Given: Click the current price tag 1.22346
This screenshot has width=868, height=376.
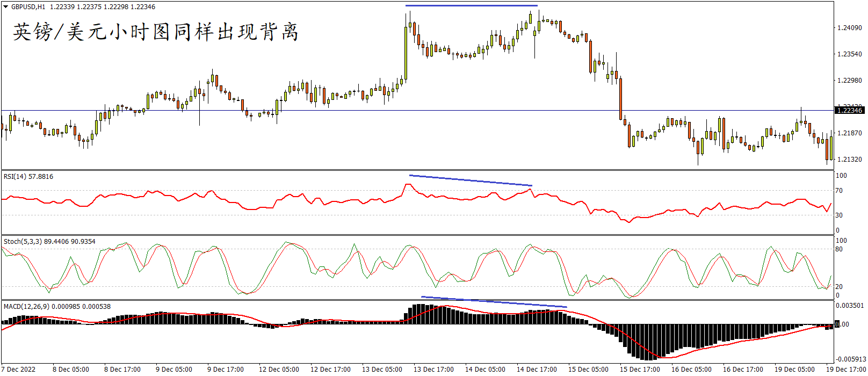Looking at the screenshot, I should coord(850,110).
